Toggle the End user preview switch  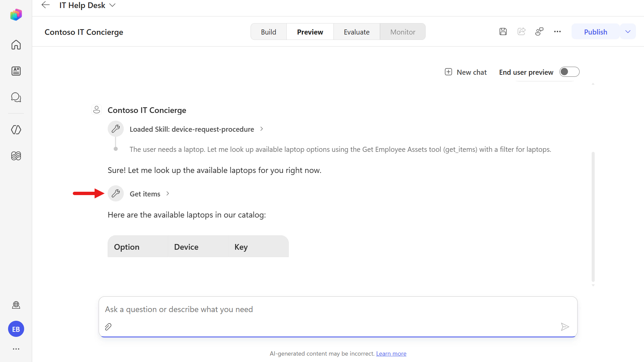pos(569,72)
